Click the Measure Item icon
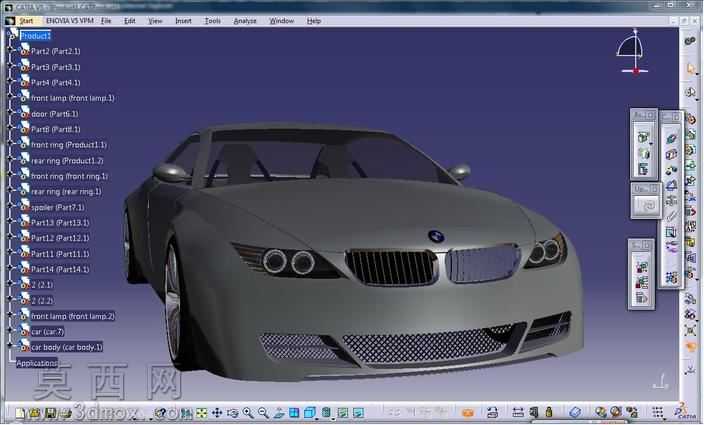Viewport: 704px width, 425px height. click(x=533, y=412)
